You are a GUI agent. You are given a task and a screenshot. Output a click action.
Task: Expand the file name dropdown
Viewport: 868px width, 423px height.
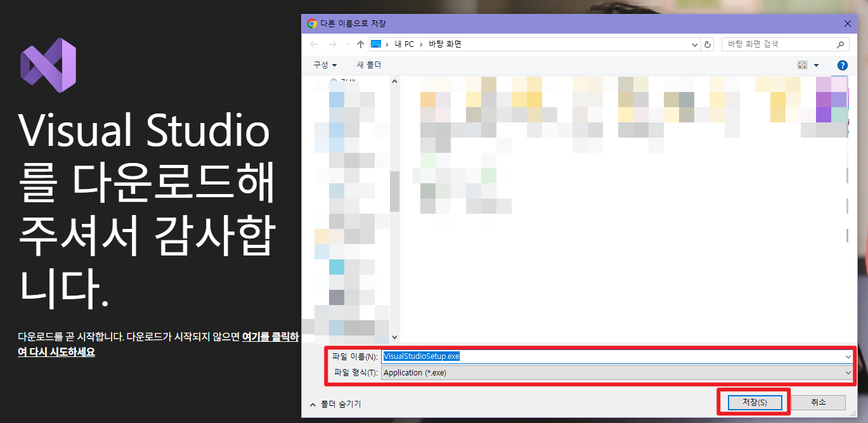coord(848,356)
